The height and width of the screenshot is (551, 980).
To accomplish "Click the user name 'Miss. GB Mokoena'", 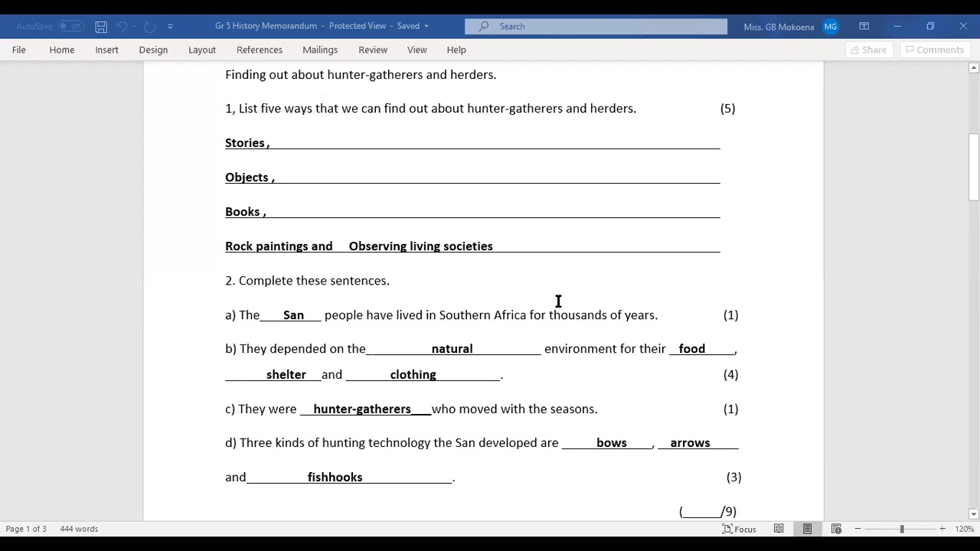I will pyautogui.click(x=779, y=27).
